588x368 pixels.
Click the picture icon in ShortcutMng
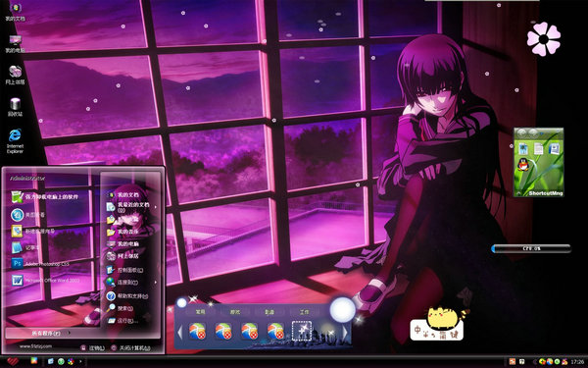[522, 148]
